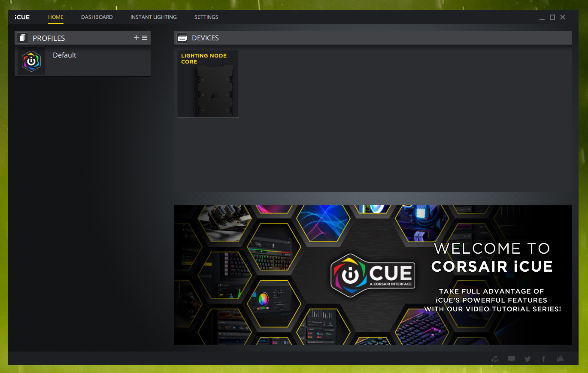Add a new profile with plus icon
Image resolution: width=588 pixels, height=373 pixels.
click(x=136, y=38)
